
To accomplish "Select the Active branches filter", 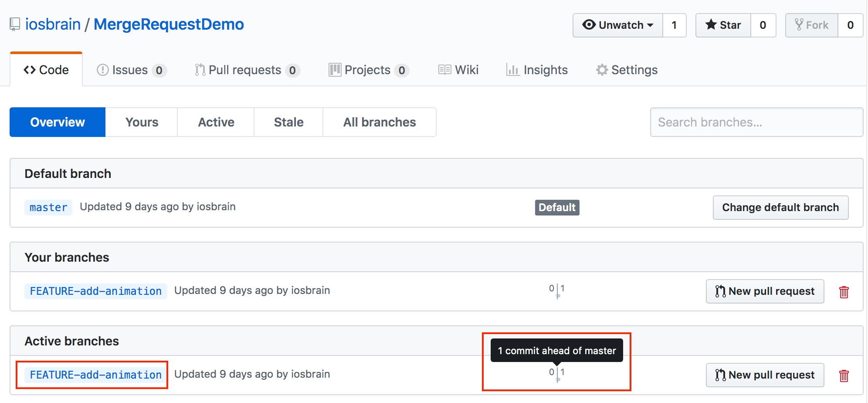I will click(216, 122).
